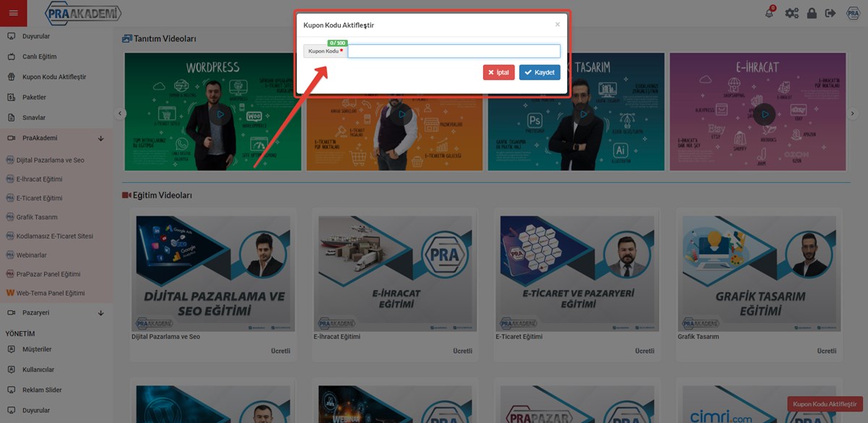Play the WordPress intro video

coord(220,114)
